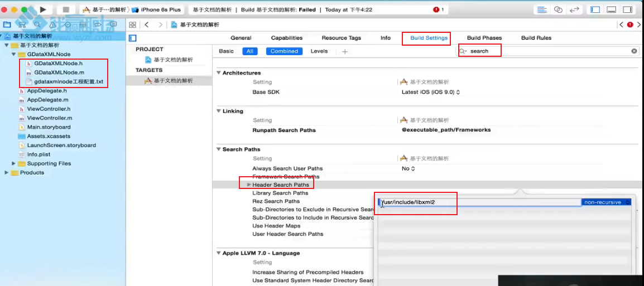Collapse the Search Paths section
This screenshot has width=644, height=286.
(219, 149)
